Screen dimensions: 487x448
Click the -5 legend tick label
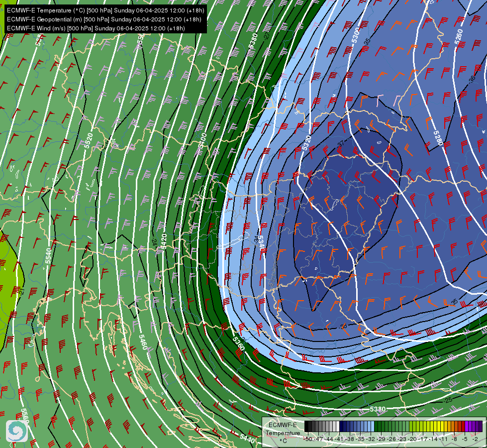tap(465, 439)
